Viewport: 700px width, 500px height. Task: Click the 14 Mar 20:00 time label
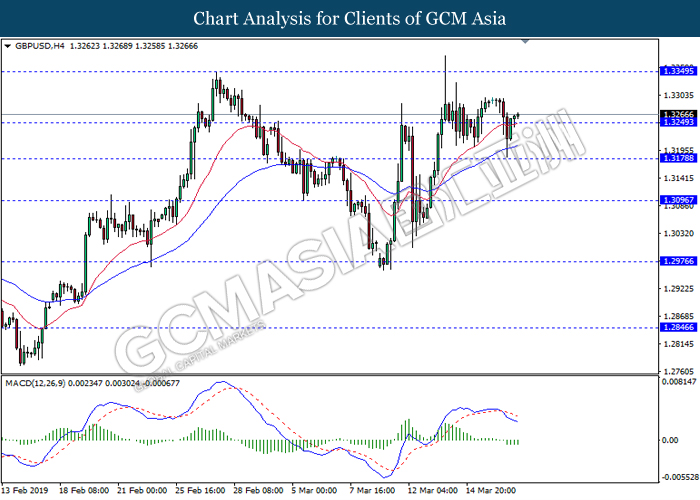coord(491,490)
